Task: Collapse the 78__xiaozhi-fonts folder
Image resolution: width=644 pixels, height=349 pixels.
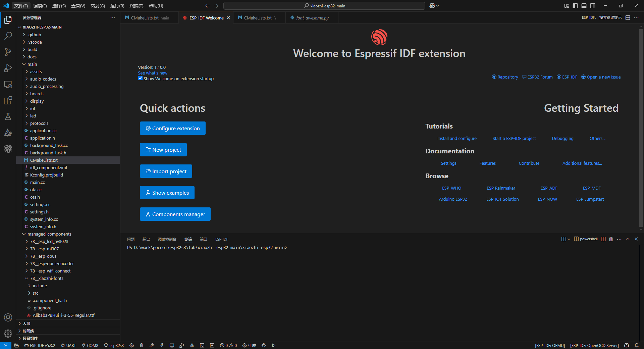Action: [x=68, y=278]
